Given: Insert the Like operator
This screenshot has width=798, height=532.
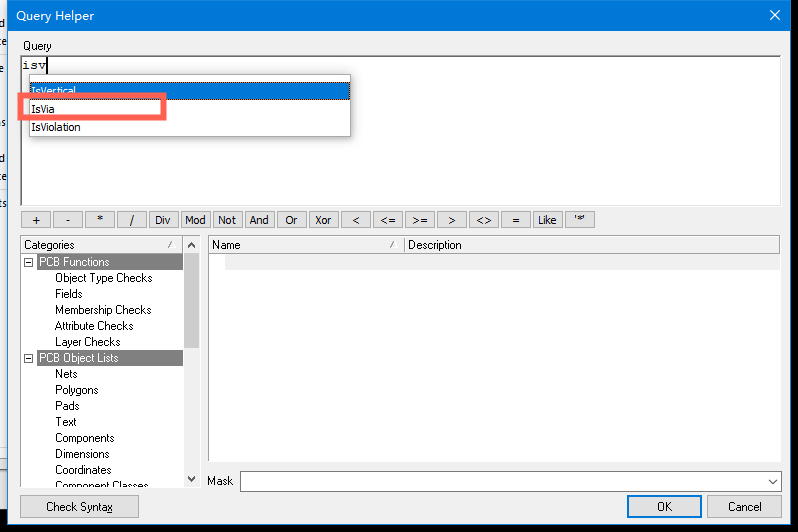Looking at the screenshot, I should [x=547, y=220].
